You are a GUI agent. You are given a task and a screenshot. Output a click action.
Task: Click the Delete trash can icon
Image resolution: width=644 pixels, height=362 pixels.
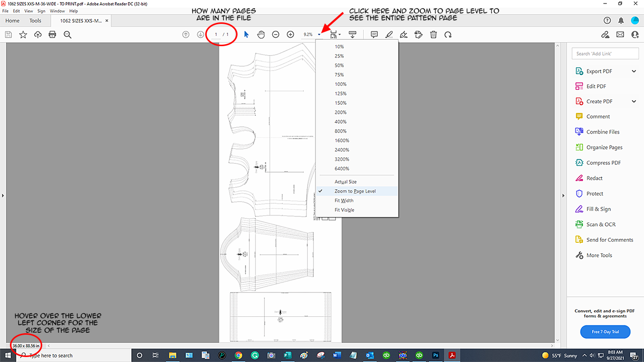click(433, 35)
